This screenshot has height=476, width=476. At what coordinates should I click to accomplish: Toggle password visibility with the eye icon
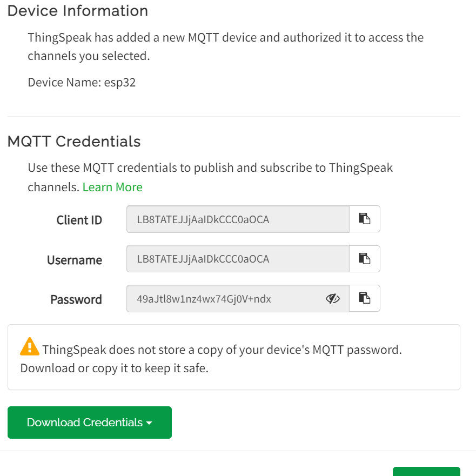tap(333, 298)
